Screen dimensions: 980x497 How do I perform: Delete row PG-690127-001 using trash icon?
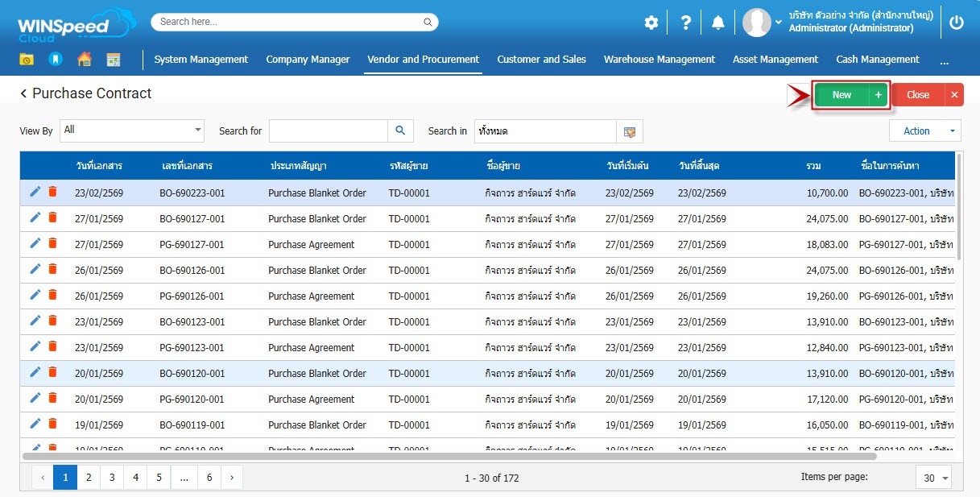pos(52,243)
